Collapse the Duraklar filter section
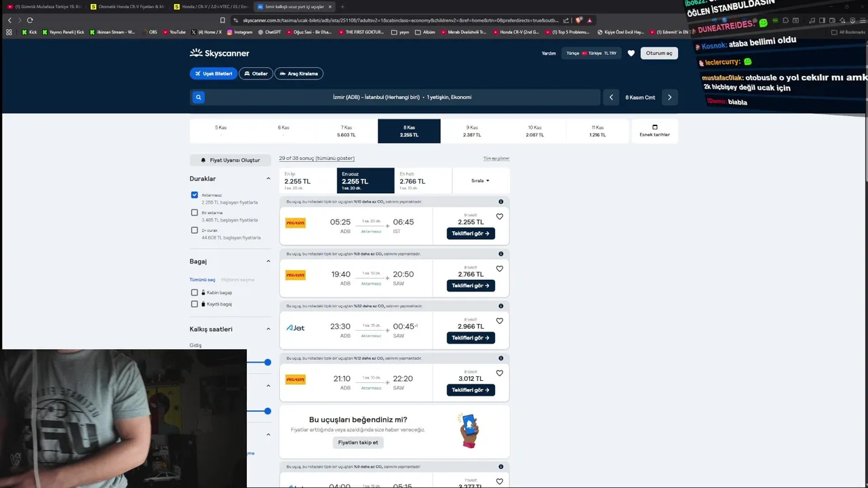The width and height of the screenshot is (868, 488). click(268, 179)
